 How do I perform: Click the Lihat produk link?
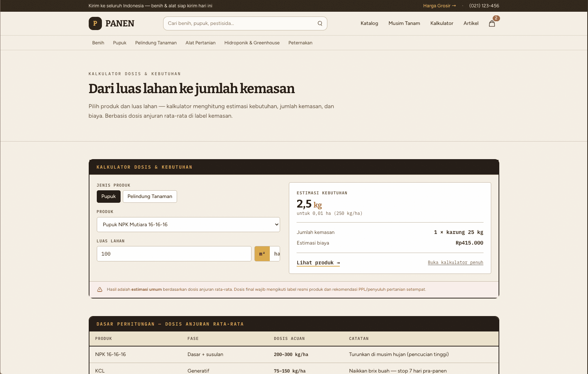(318, 263)
